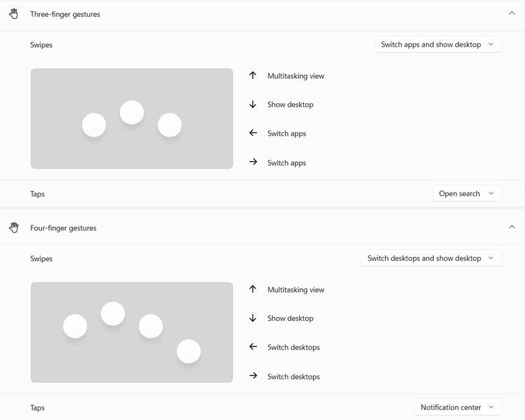
Task: Click the four-finger touchpad illustration
Action: 132,333
